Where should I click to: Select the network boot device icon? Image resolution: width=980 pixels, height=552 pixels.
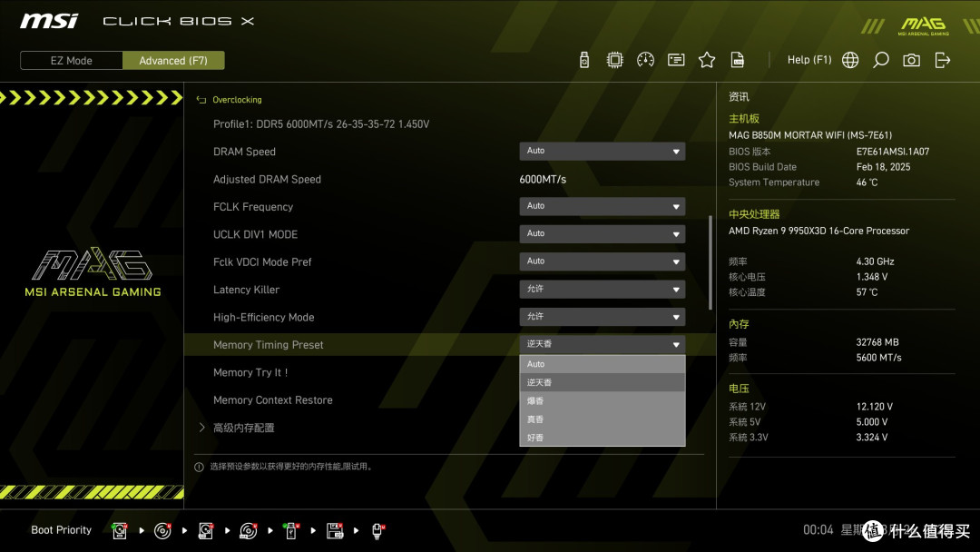pos(377,531)
